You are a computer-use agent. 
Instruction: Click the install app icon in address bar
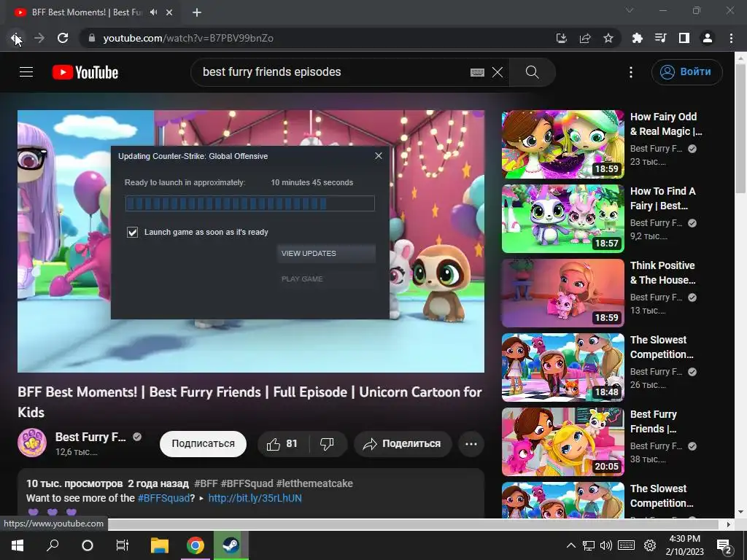click(562, 38)
